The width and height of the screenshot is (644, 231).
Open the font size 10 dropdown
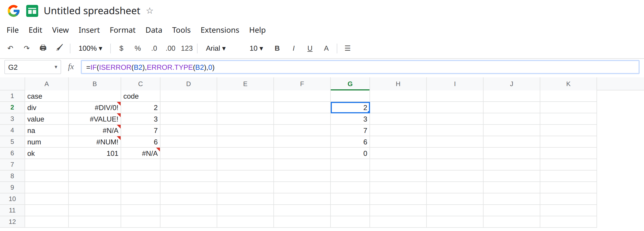click(x=256, y=48)
